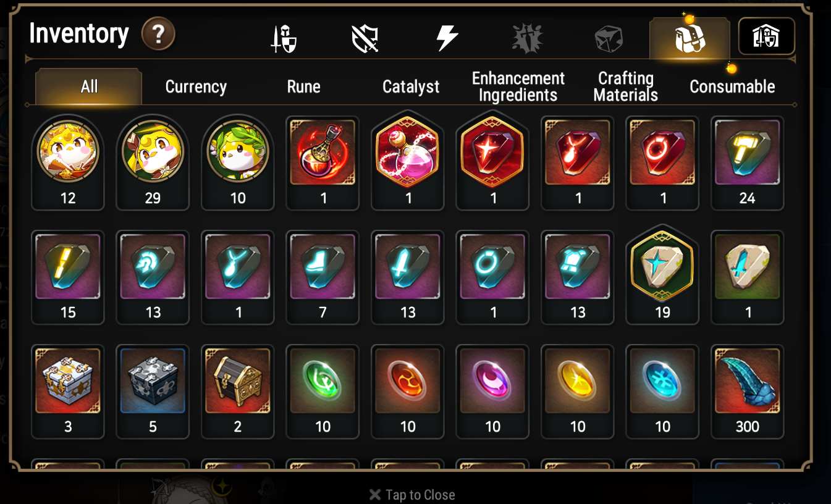The image size is (831, 504).
Task: Select the backpack inventory icon
Action: [x=690, y=38]
